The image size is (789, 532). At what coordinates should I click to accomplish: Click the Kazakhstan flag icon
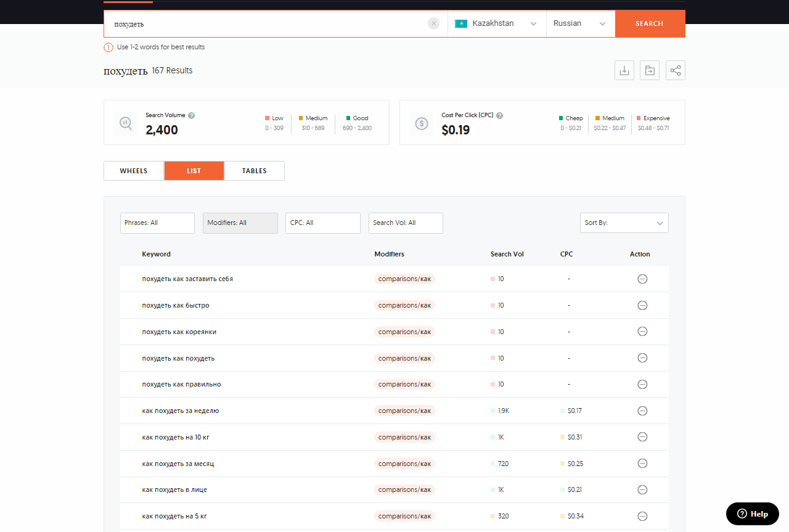click(x=460, y=23)
